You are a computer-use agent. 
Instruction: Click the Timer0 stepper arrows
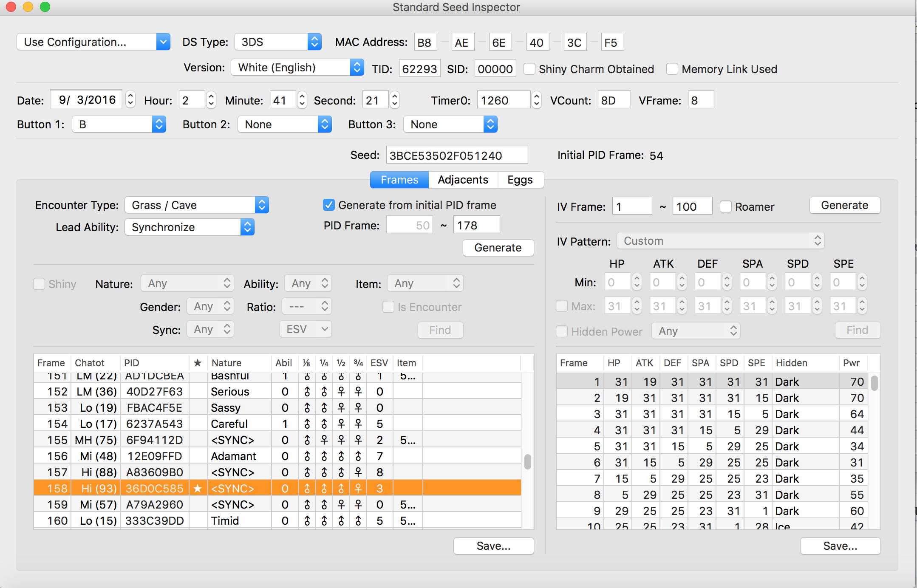coord(536,100)
